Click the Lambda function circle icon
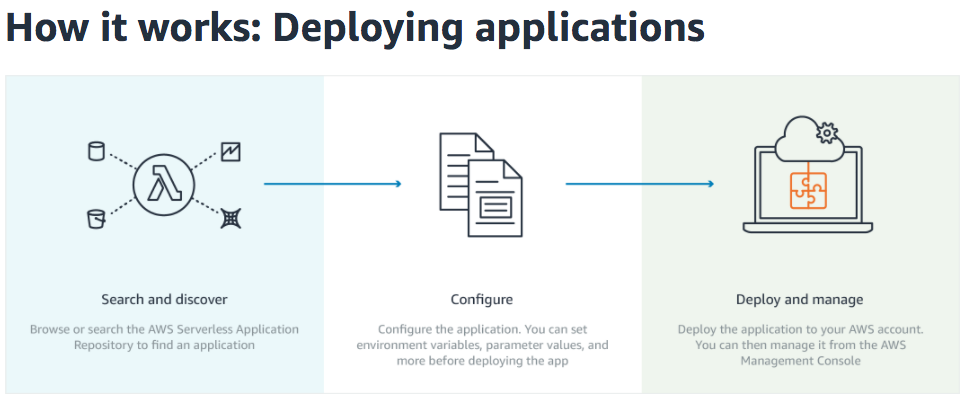This screenshot has width=968, height=401. (164, 185)
